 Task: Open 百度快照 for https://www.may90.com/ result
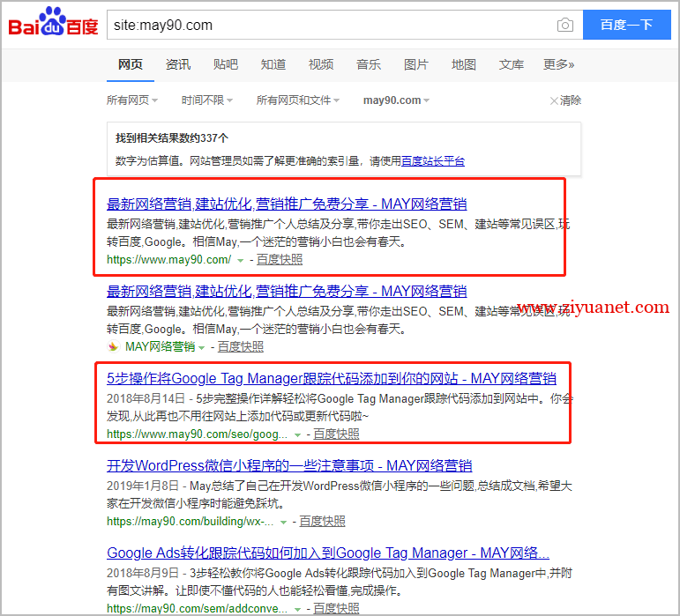pyautogui.click(x=280, y=259)
